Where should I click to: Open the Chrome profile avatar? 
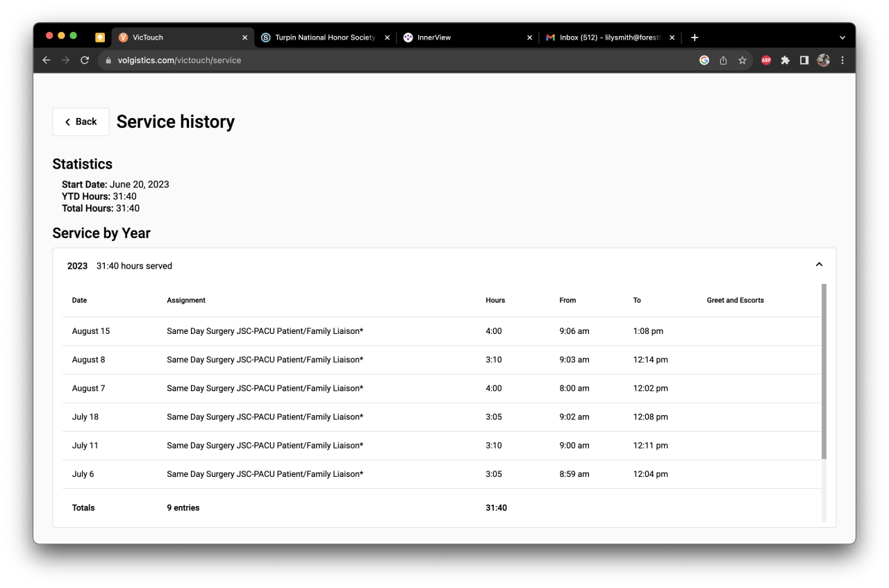pos(823,60)
